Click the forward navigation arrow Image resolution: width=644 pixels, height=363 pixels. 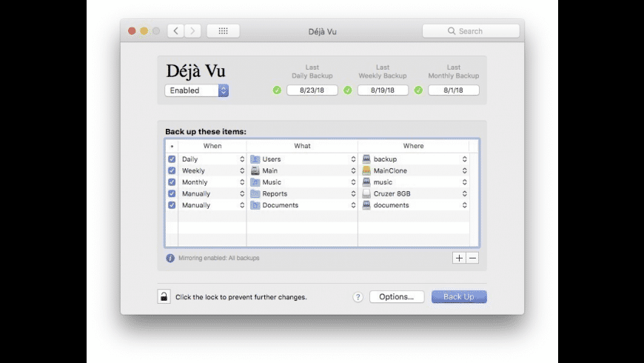192,31
